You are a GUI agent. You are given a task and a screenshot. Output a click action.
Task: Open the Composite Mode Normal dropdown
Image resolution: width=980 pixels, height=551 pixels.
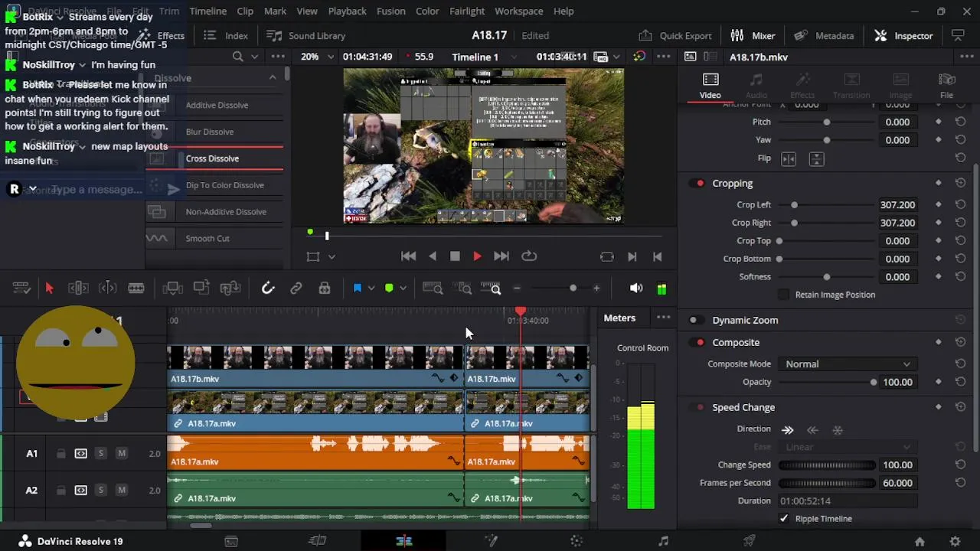pyautogui.click(x=846, y=364)
